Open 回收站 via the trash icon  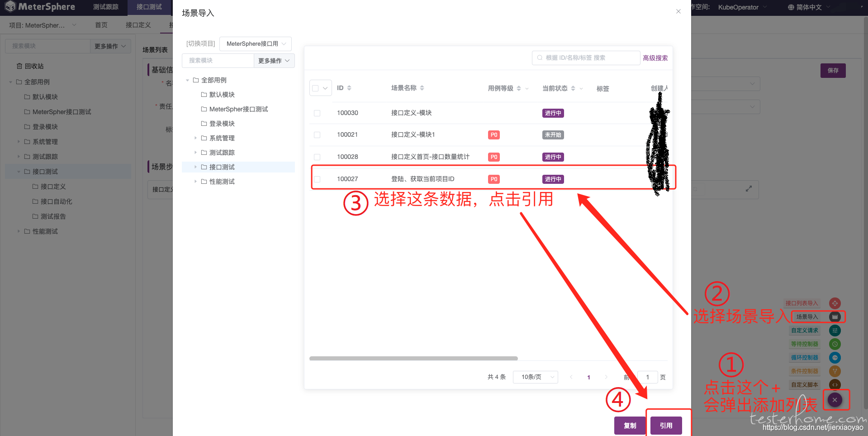pyautogui.click(x=19, y=66)
